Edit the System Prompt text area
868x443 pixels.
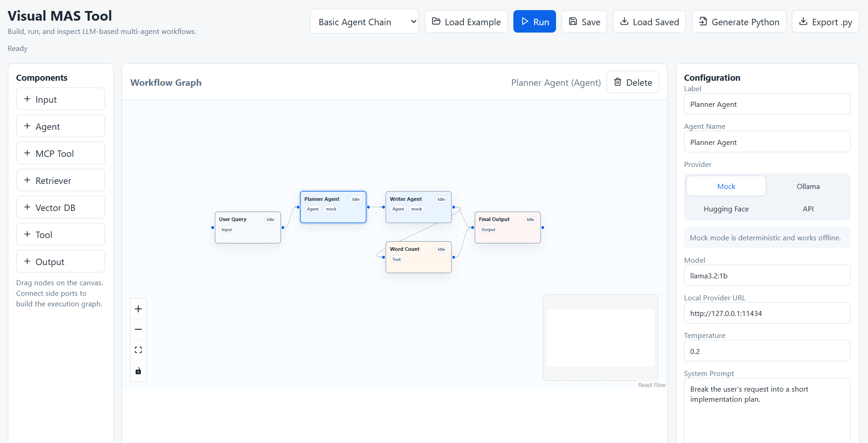[767, 410]
